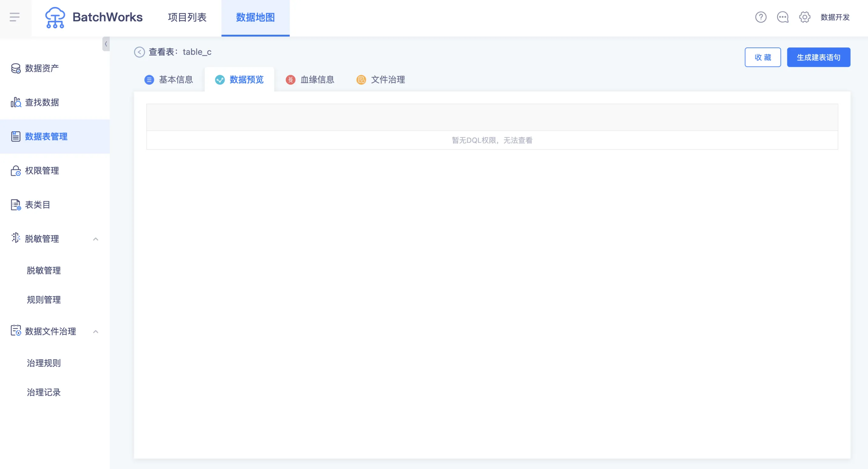Click the 表类目 sidebar icon
This screenshot has height=469, width=868.
pos(16,205)
